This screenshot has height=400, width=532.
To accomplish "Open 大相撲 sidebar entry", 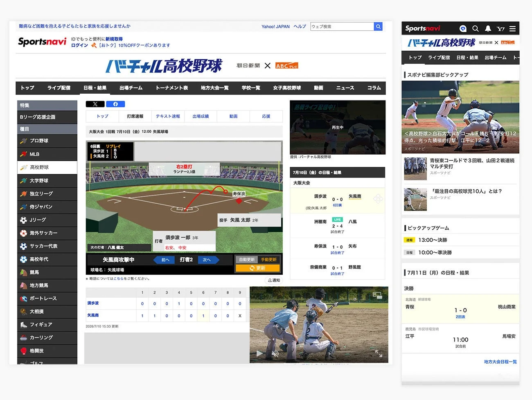I will 47,311.
